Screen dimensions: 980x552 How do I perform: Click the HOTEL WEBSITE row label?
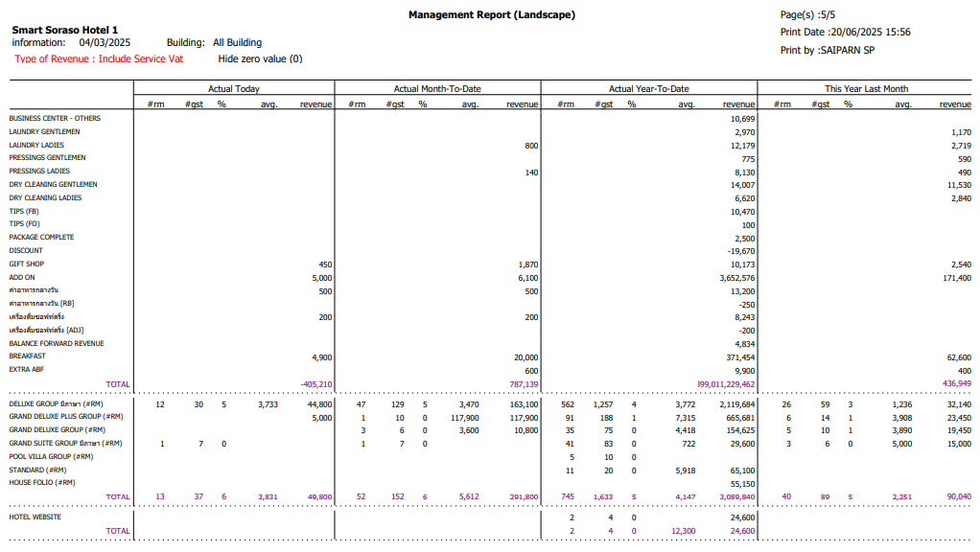click(x=35, y=517)
